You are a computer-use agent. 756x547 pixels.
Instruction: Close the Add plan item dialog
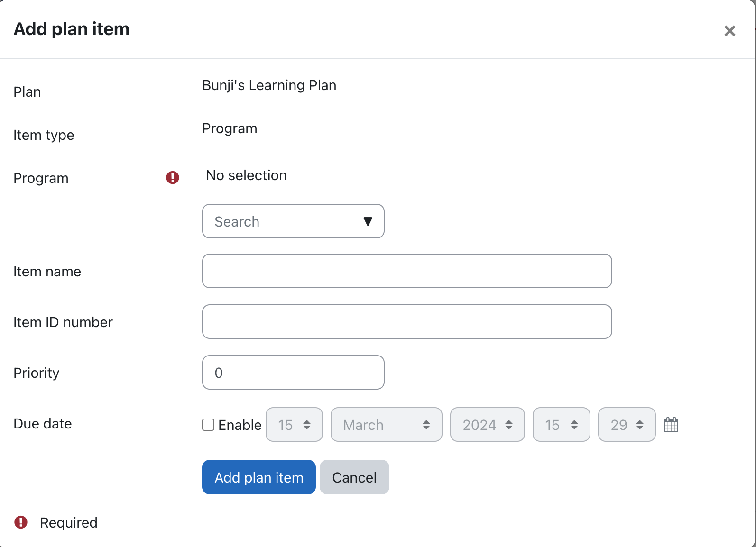pos(729,31)
